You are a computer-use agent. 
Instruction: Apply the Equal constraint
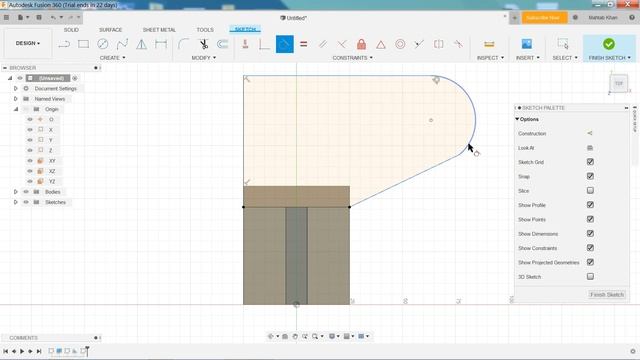click(x=303, y=44)
